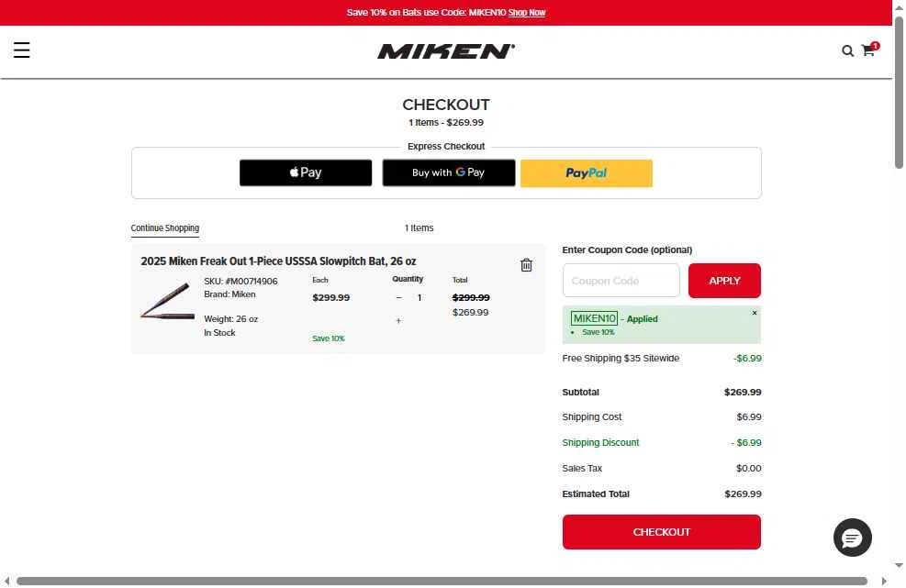Click the vertical scrollbar thumb
Image resolution: width=906 pixels, height=588 pixels.
(x=899, y=93)
